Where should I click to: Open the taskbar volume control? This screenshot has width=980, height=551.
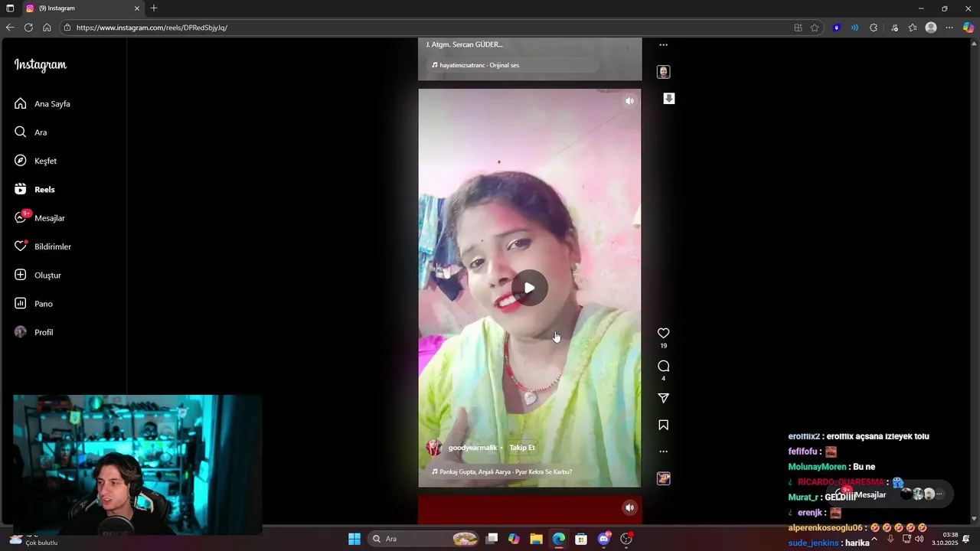920,539
